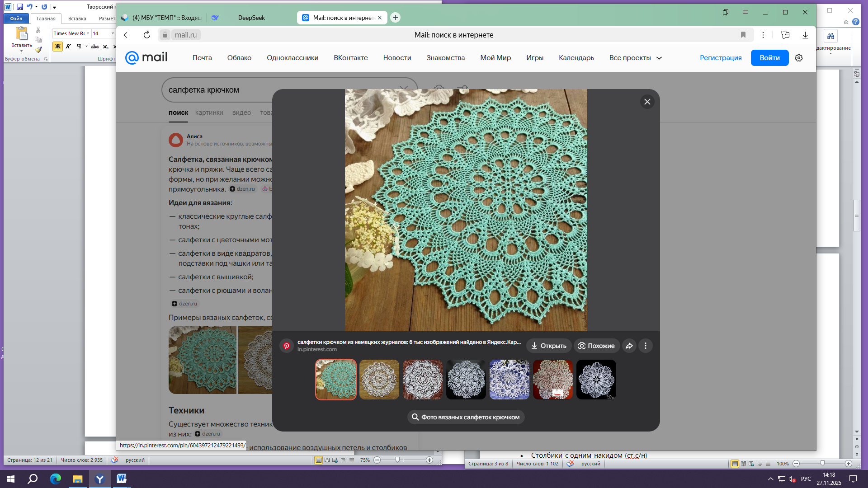Click the Войти login button
The image size is (868, 488).
(x=769, y=58)
